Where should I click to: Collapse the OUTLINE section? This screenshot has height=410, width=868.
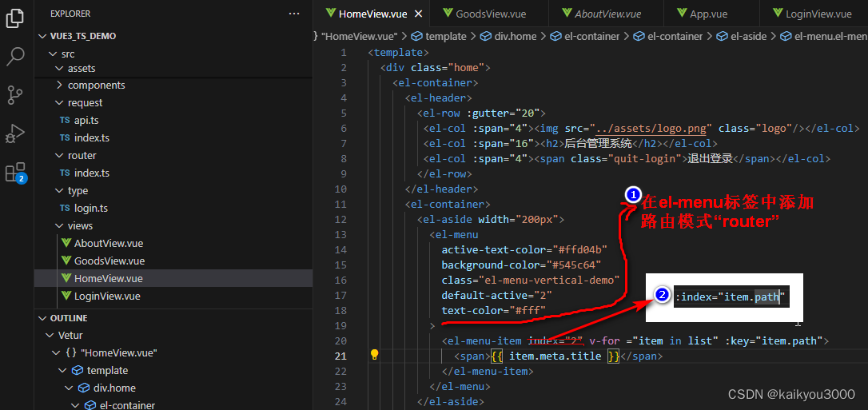42,318
